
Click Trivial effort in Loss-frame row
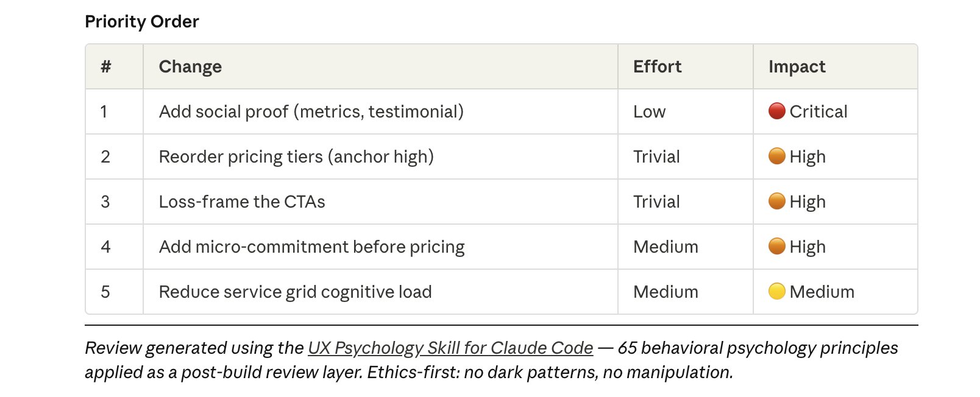point(656,202)
